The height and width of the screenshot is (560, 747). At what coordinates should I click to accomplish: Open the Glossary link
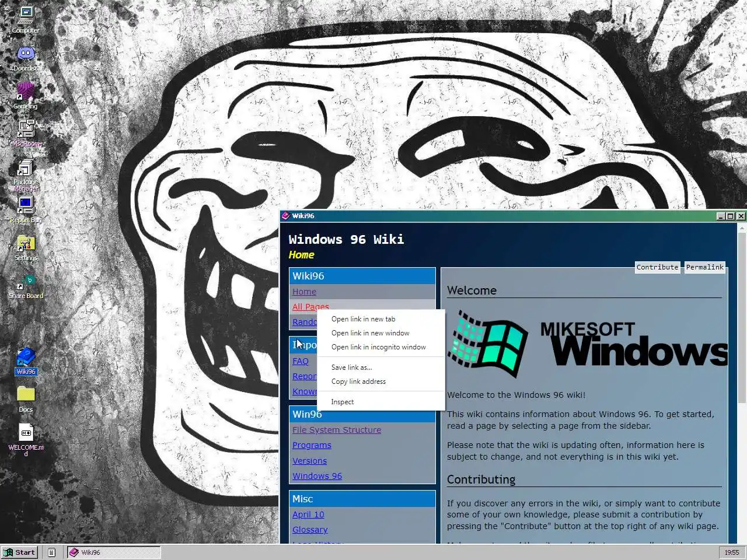tap(310, 530)
